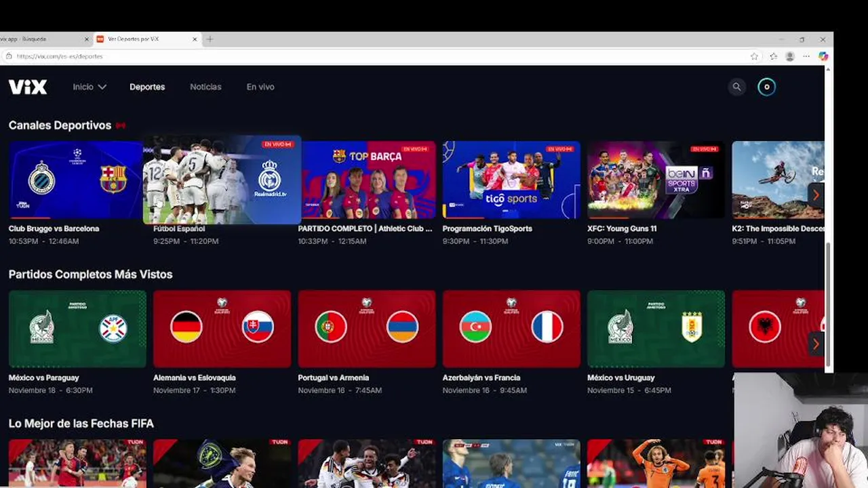
Task: Click the Noviembre 17 - 1:30PM text
Action: point(195,390)
